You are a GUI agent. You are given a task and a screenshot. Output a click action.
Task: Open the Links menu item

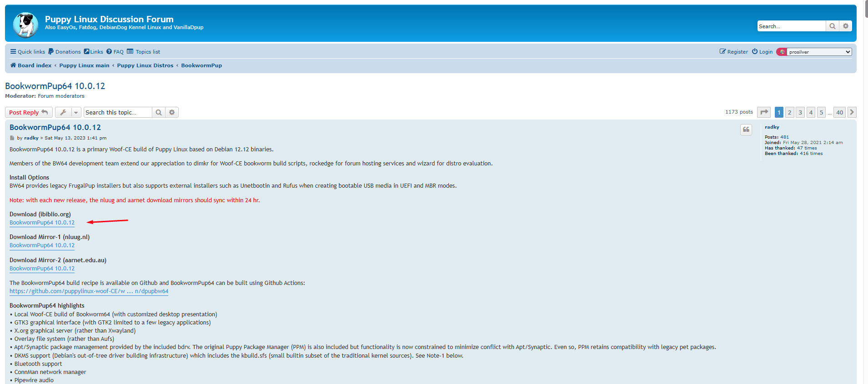coord(93,52)
